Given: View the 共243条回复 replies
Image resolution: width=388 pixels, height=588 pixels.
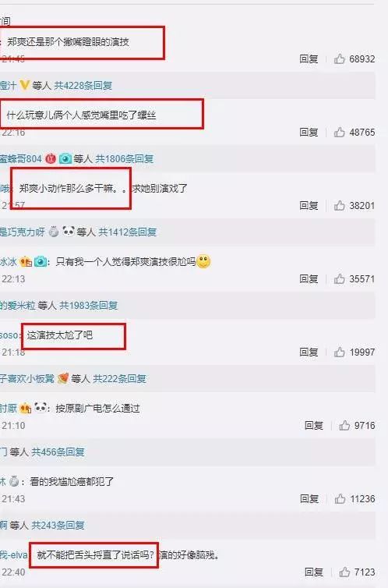Looking at the screenshot, I should coord(58,525).
